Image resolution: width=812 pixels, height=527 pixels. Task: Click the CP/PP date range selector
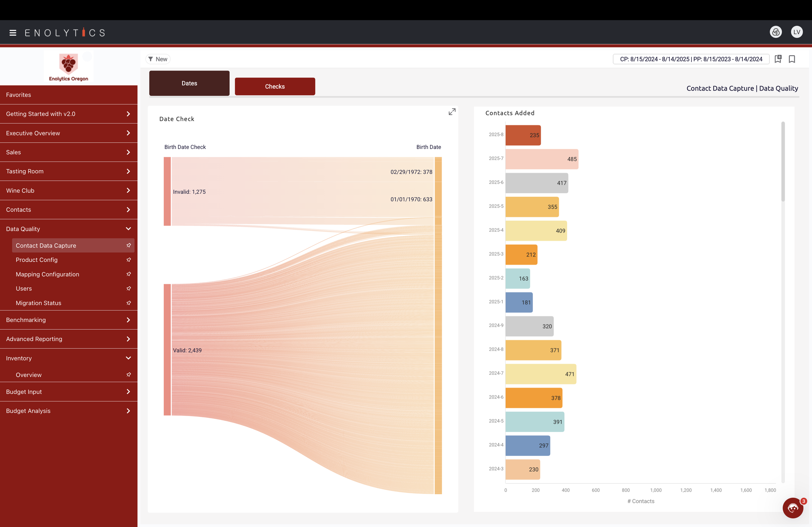point(691,59)
